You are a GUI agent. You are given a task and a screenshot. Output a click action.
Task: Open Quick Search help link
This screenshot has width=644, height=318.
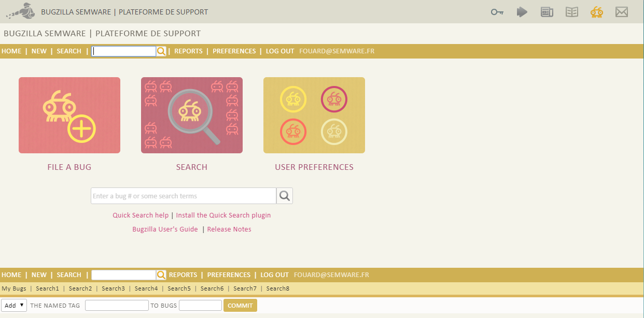[141, 215]
